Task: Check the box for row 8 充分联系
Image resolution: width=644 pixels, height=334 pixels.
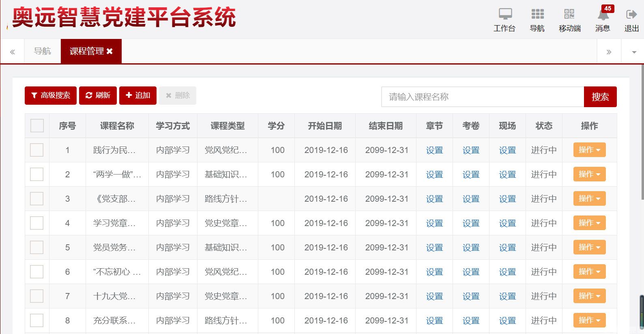Action: pyautogui.click(x=37, y=321)
